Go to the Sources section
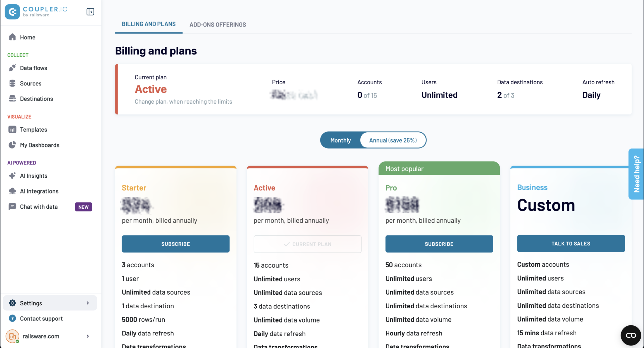Viewport: 644px width, 348px height. coord(30,83)
